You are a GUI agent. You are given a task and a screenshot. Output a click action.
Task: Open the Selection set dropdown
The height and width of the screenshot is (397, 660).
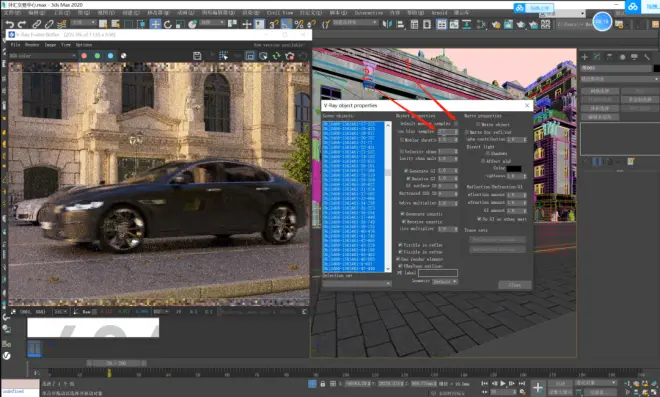point(357,283)
